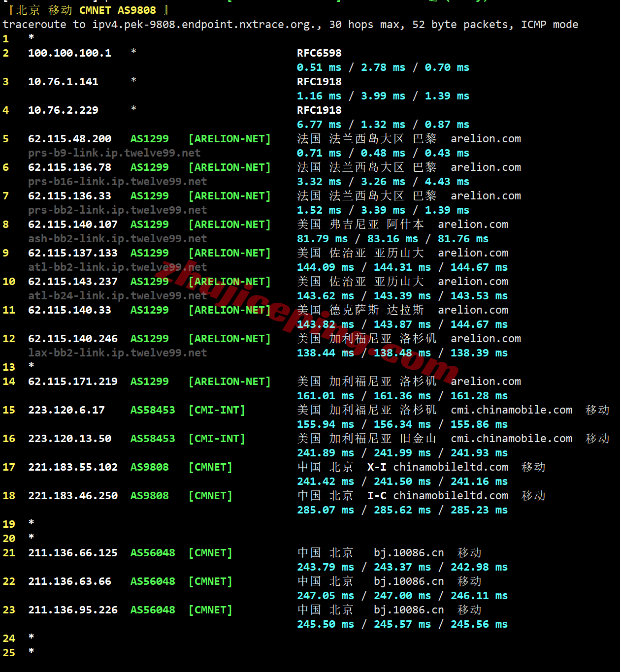Click the RFC6598 label on hop 2
620x672 pixels.
(x=319, y=53)
